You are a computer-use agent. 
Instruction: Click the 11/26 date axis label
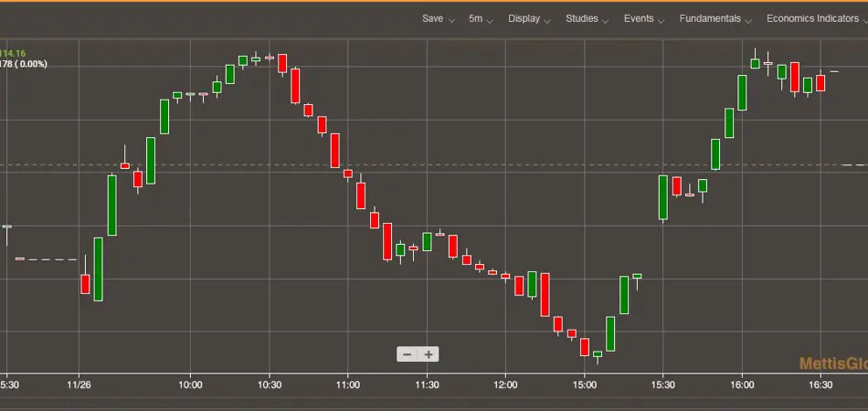tap(79, 385)
